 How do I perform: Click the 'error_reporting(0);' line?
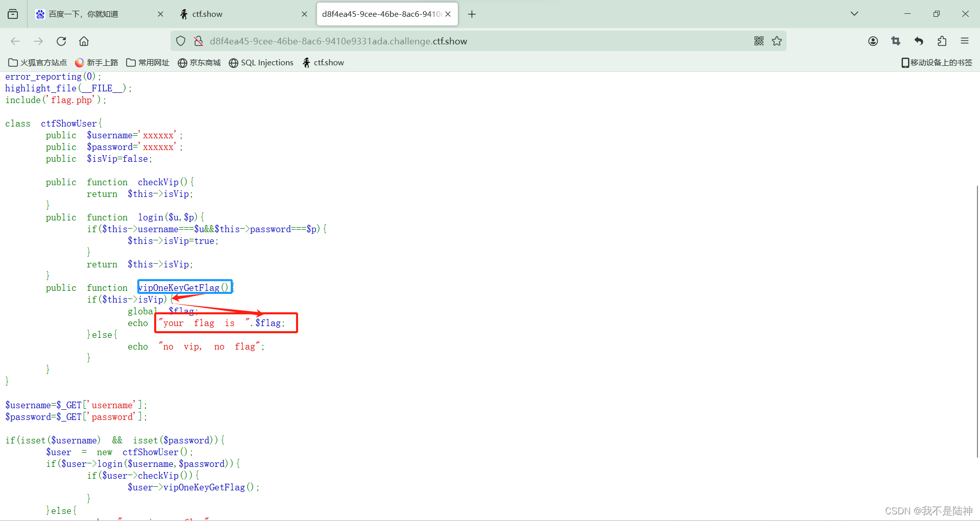pos(53,77)
